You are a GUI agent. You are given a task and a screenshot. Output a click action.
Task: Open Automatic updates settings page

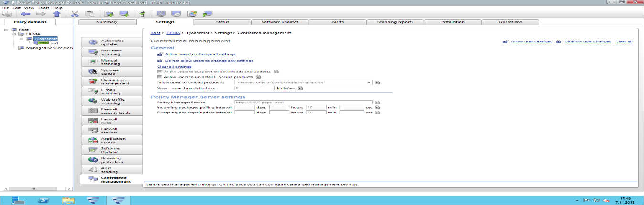click(111, 42)
